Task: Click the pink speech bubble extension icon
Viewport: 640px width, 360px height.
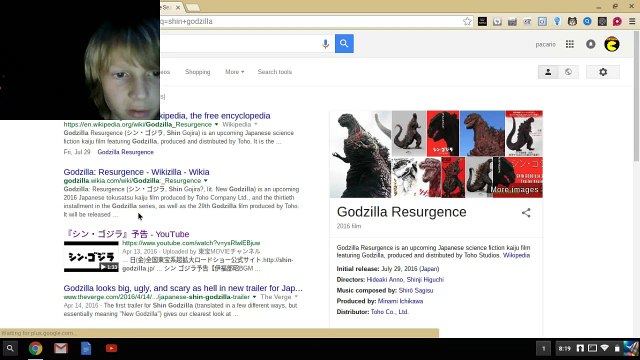Action: point(617,21)
